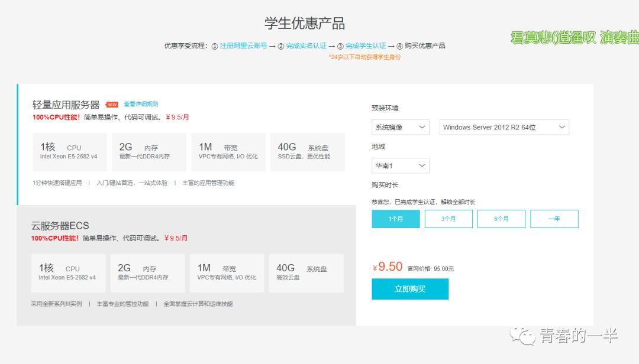Click 丰富专业的管控功能 feature text
The height and width of the screenshot is (364, 639).
point(122,304)
